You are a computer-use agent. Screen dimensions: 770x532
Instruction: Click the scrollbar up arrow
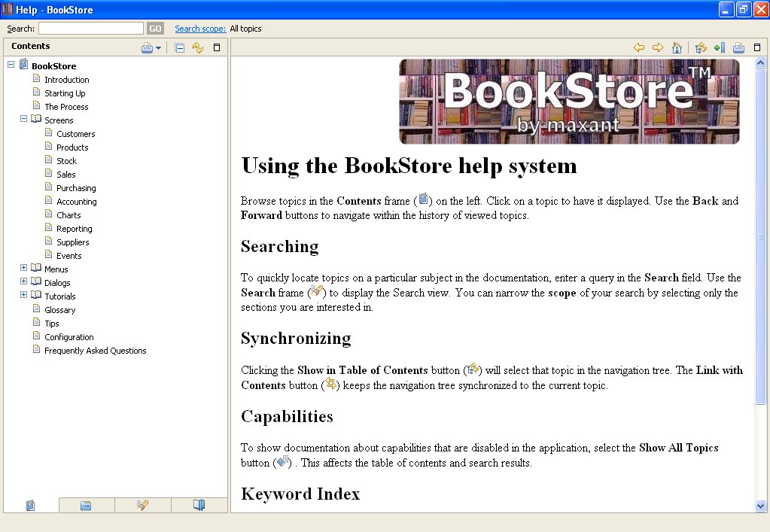760,62
